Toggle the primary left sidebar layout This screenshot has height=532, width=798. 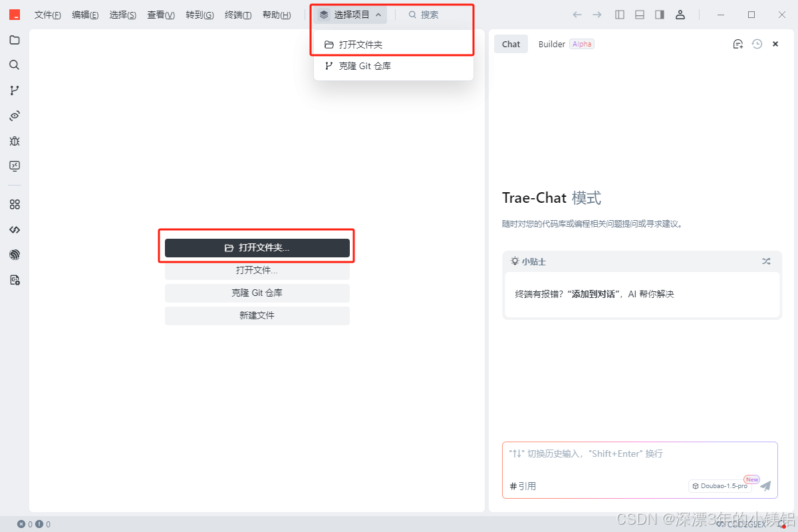tap(620, 15)
